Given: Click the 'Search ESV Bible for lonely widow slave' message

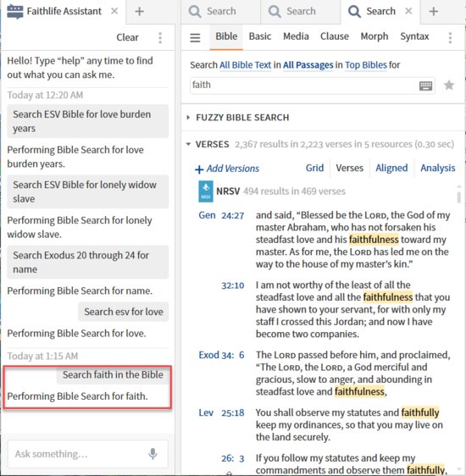Looking at the screenshot, I should pyautogui.click(x=88, y=191).
